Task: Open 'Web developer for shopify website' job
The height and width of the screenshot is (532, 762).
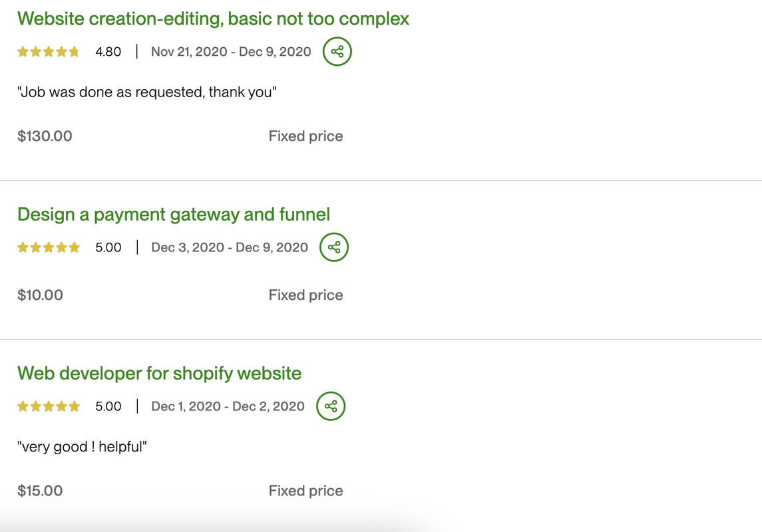Action: pos(159,373)
